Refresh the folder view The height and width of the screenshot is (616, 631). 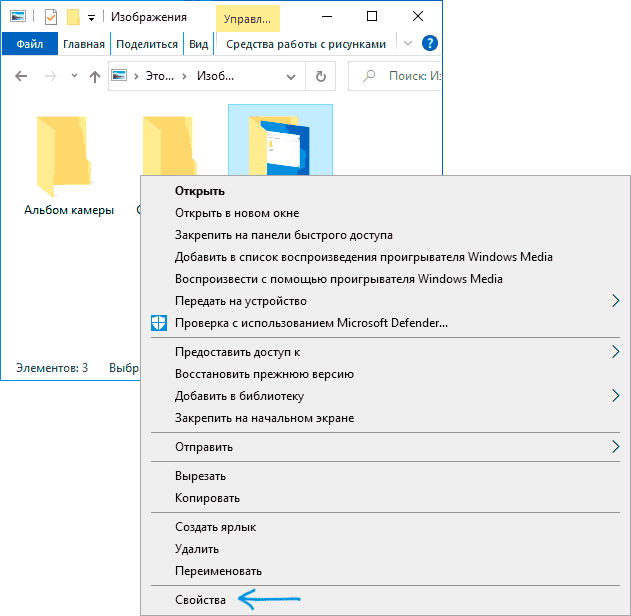click(321, 76)
